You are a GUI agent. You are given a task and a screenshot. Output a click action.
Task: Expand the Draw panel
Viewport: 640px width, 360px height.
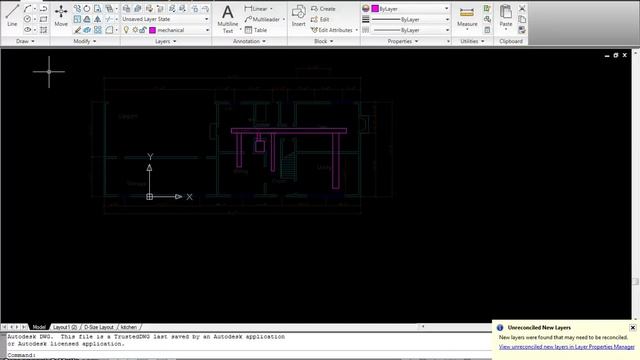[x=25, y=41]
